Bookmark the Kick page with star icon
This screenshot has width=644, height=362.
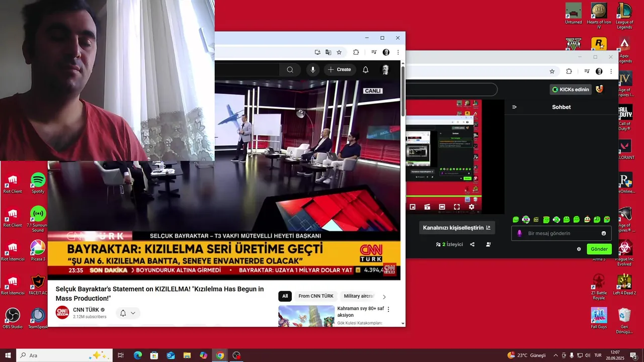coord(552,71)
